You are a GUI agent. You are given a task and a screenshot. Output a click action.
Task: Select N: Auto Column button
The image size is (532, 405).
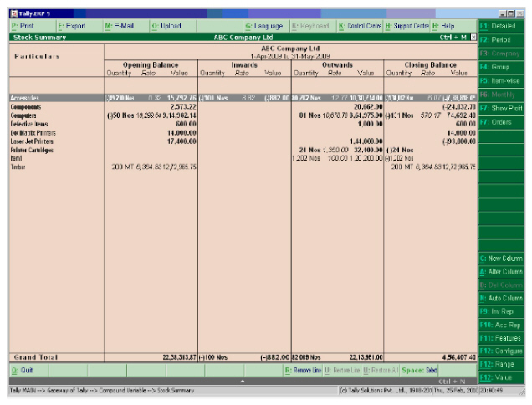pyautogui.click(x=501, y=299)
